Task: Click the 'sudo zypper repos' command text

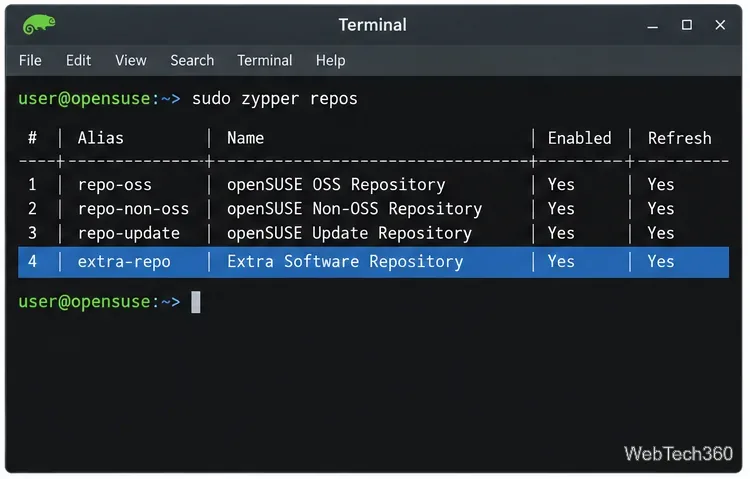Action: (x=275, y=99)
